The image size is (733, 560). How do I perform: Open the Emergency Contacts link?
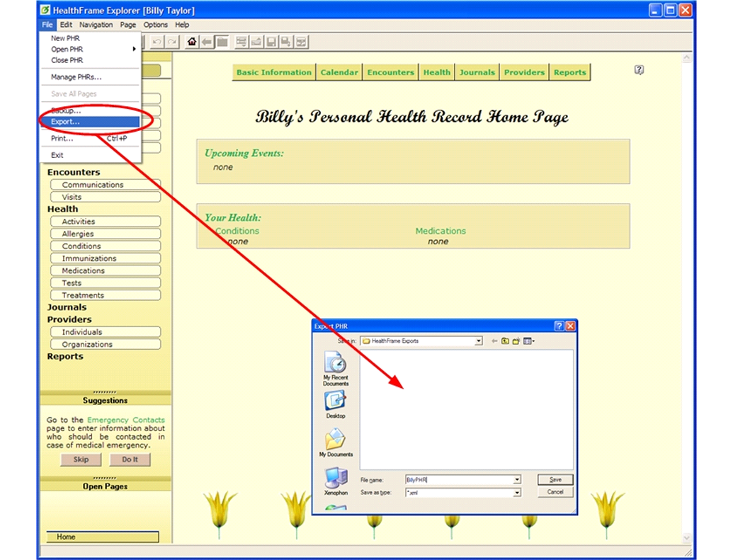126,421
